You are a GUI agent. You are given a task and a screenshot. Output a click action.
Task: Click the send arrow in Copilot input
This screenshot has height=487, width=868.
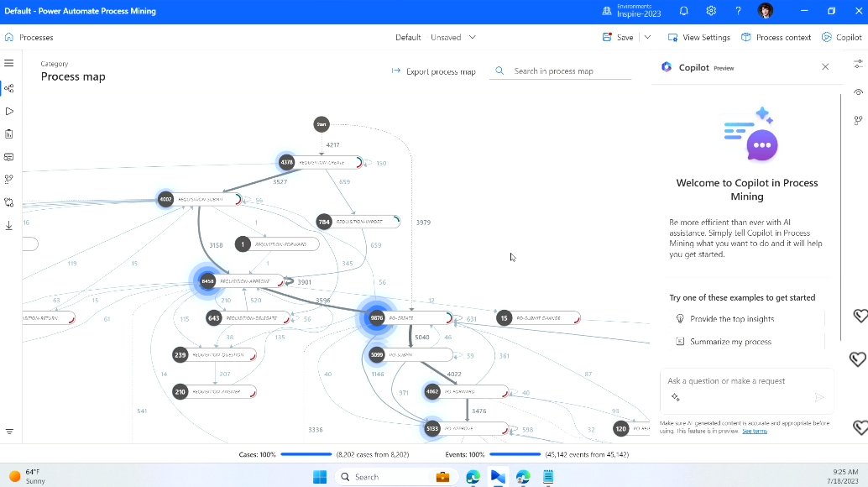click(819, 397)
